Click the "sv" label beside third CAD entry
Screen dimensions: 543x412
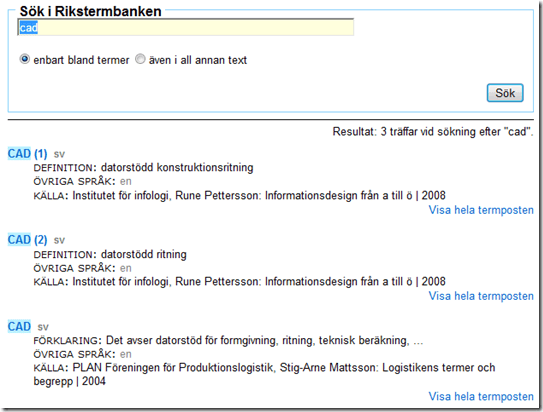tap(43, 327)
